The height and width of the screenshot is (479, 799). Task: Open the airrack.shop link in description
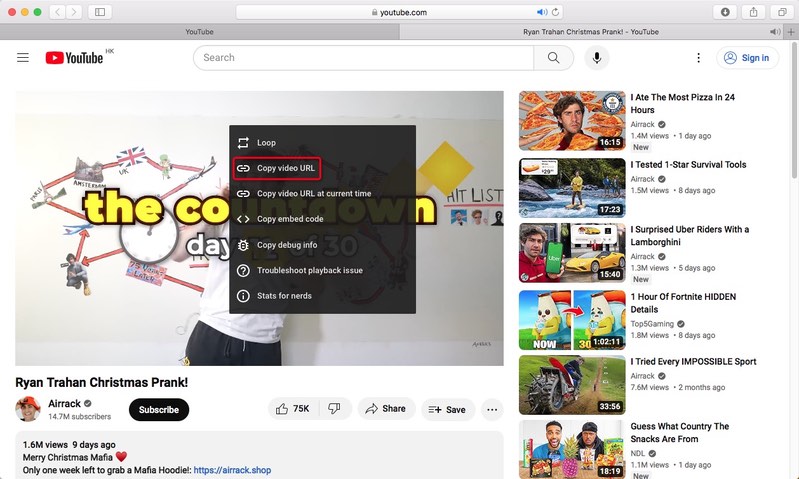pos(232,470)
